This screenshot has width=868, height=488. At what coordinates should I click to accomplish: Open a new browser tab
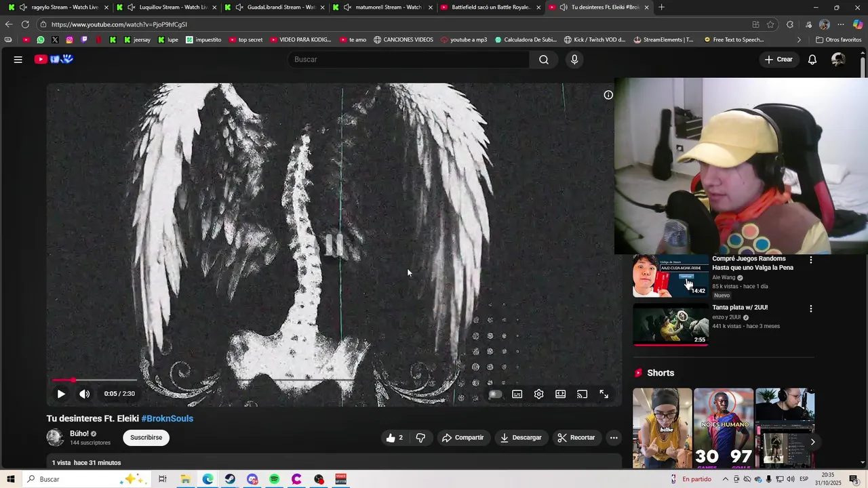click(662, 7)
